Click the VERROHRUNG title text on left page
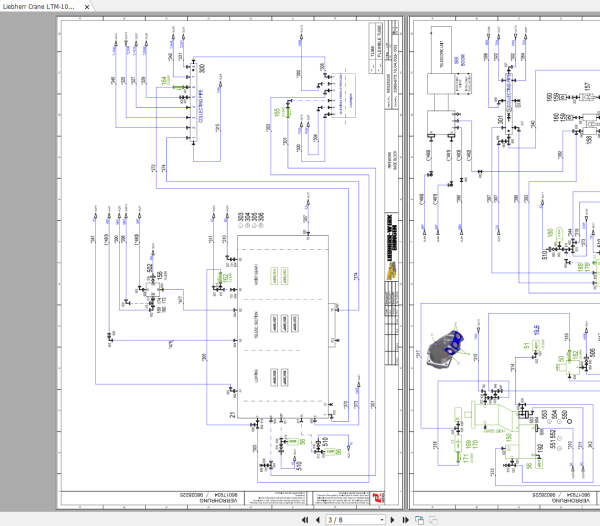Viewport: 600px width, 526px height. point(218,500)
